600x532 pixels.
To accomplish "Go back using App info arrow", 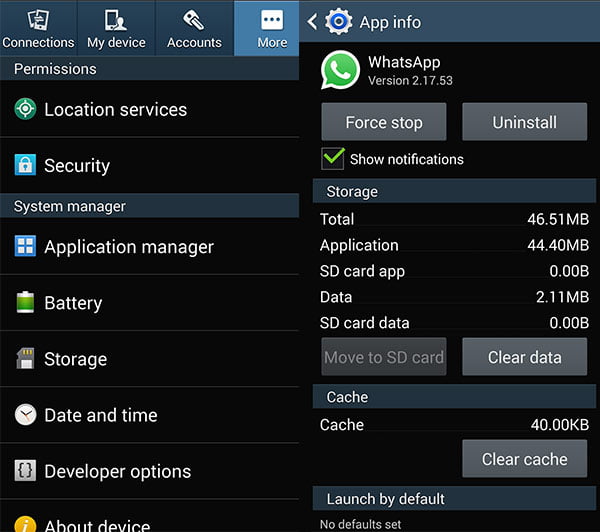I will (312, 21).
